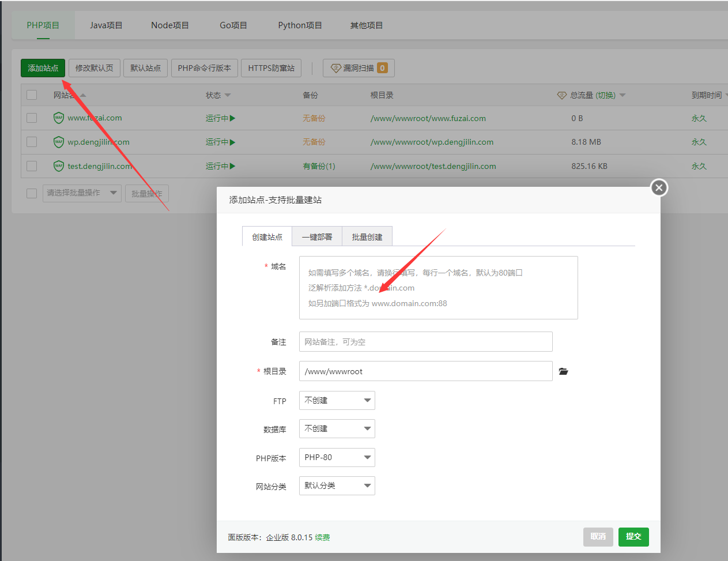Open path /www/wwwroot/wp.dengjilin.com

pos(432,142)
